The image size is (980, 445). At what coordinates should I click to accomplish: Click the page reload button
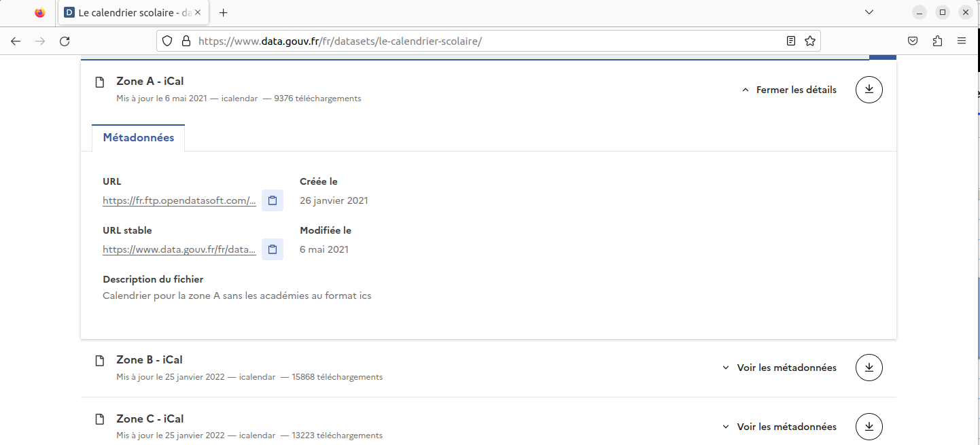coord(64,40)
